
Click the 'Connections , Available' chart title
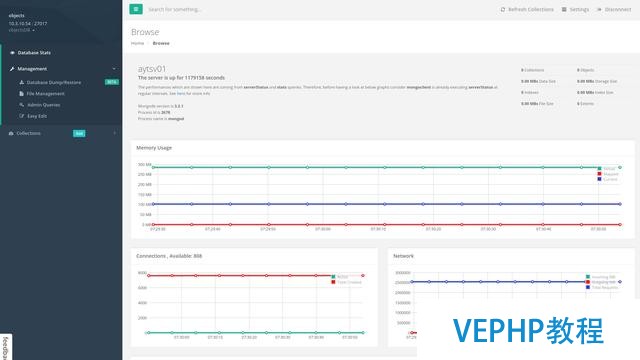[x=169, y=256]
